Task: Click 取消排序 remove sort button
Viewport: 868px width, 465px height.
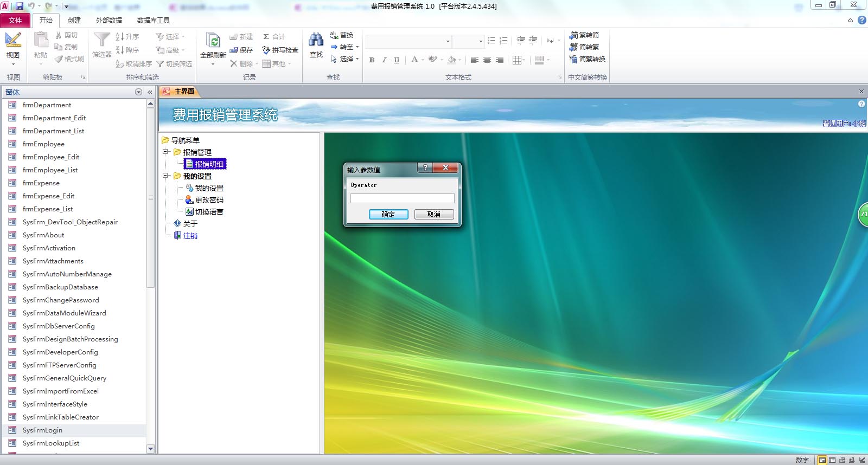Action: tap(134, 63)
